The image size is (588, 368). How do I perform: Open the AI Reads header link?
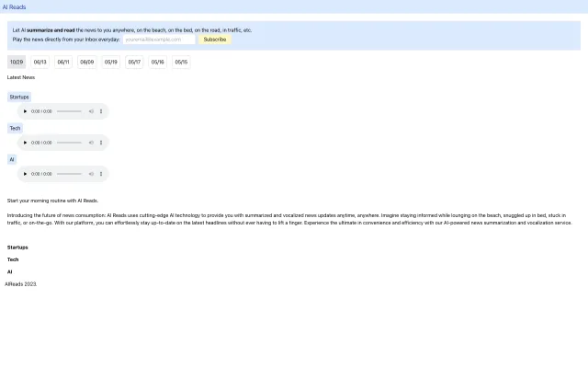tap(14, 6)
